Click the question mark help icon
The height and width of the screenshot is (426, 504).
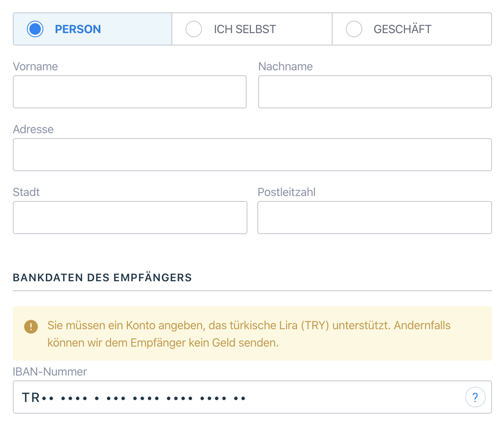475,397
